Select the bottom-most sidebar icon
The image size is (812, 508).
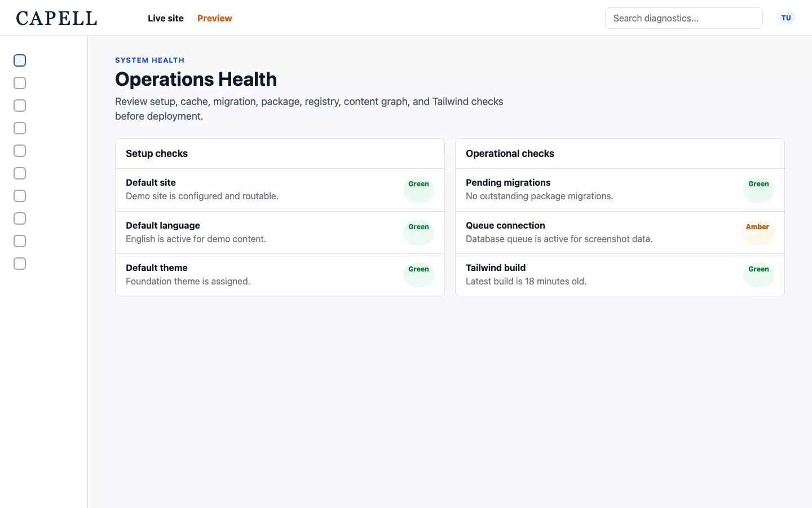[x=20, y=264]
